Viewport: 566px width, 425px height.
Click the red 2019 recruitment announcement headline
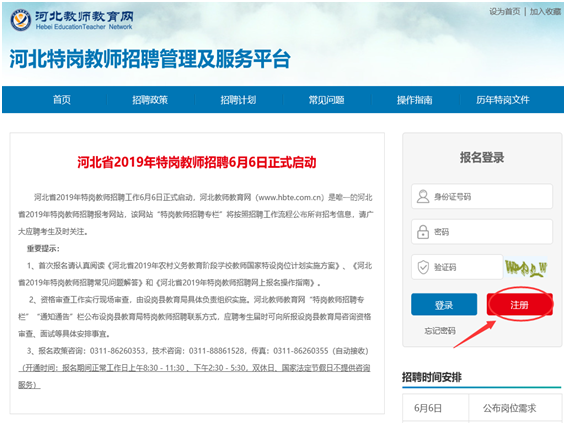click(x=197, y=162)
